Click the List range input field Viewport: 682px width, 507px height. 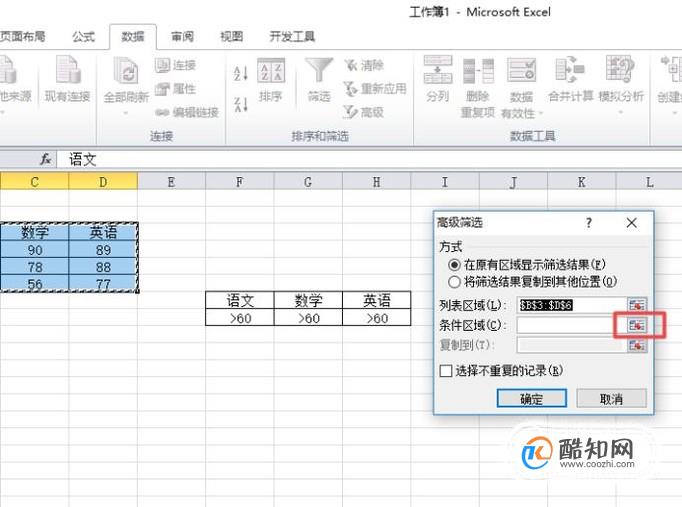pos(571,305)
